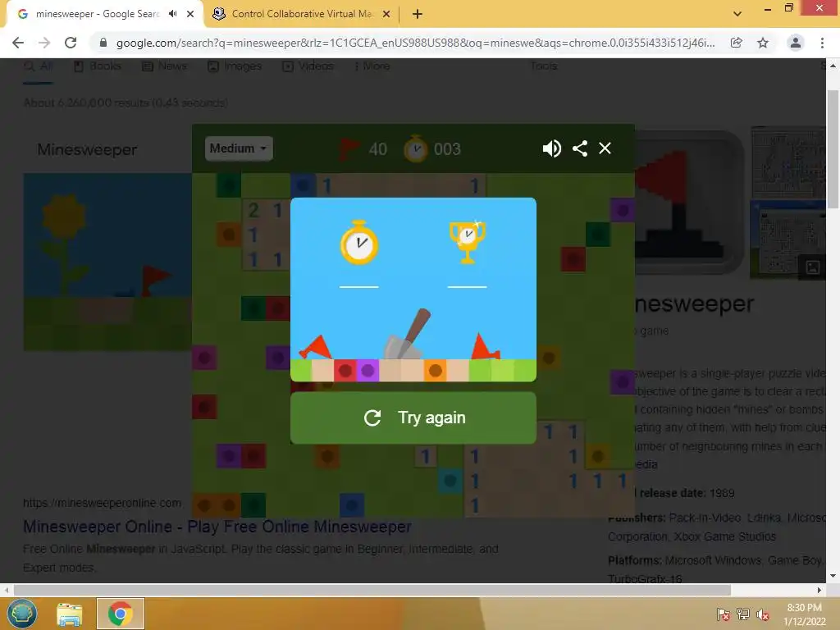Click the URL address bar

click(415, 43)
